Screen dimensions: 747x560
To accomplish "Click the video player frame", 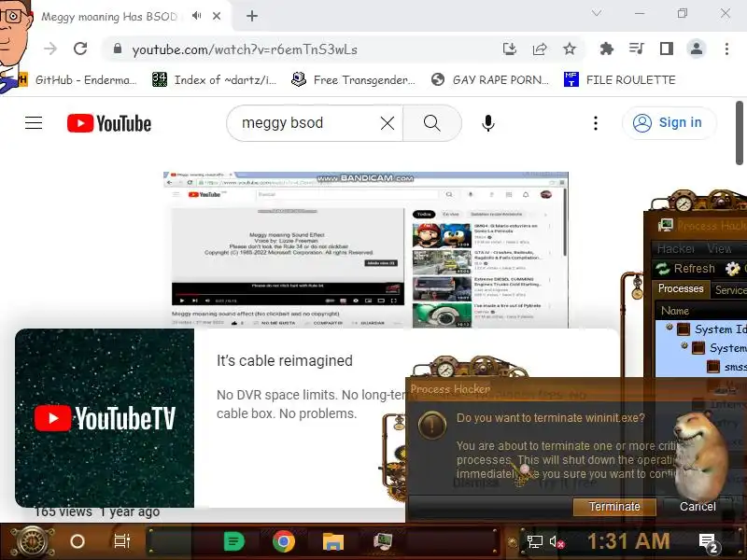I will [x=366, y=249].
